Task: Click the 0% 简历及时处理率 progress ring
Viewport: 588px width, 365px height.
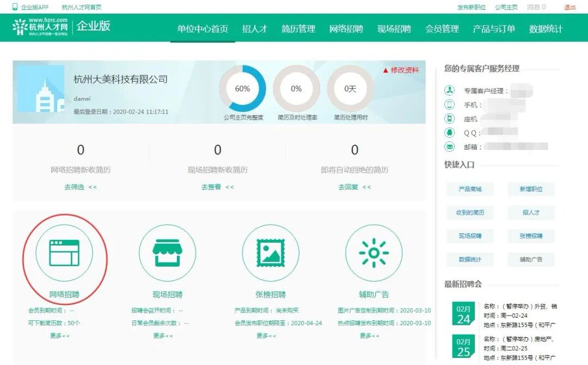Action: (x=296, y=89)
